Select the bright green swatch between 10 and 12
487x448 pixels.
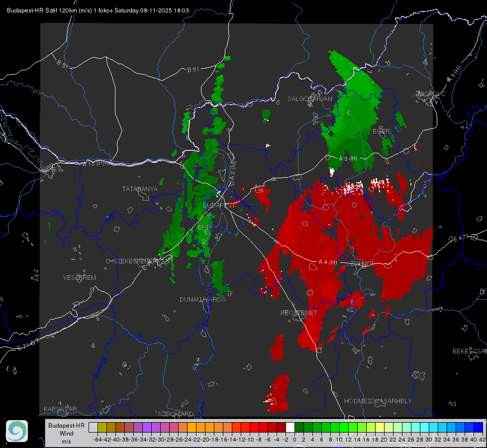click(x=344, y=427)
